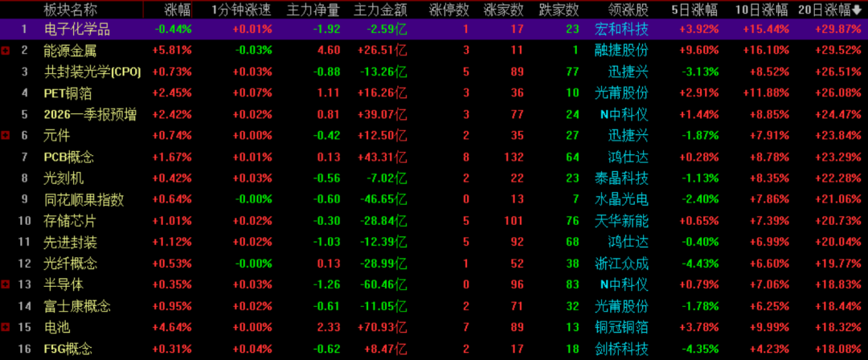Open leading stock 铜冠铜箔
The width and height of the screenshot is (868, 360).
(621, 327)
